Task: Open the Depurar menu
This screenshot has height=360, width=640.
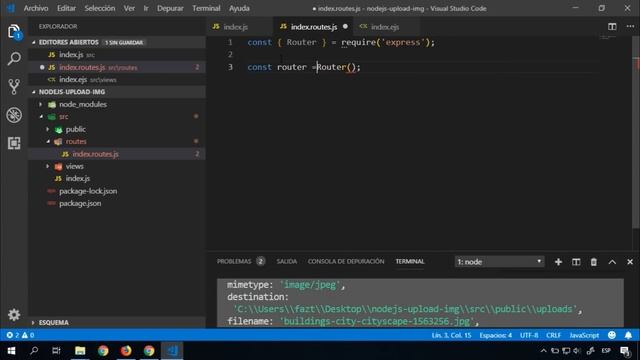Action: (170, 8)
